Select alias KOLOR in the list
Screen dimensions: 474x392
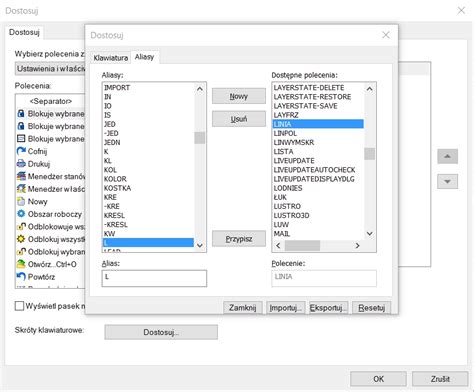click(148, 179)
